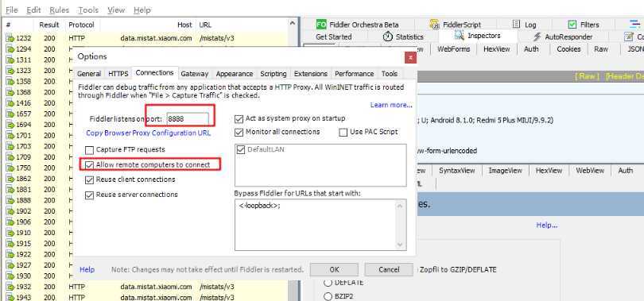
Task: Open the Fiddler Orchestra Beta tab
Action: pos(357,25)
